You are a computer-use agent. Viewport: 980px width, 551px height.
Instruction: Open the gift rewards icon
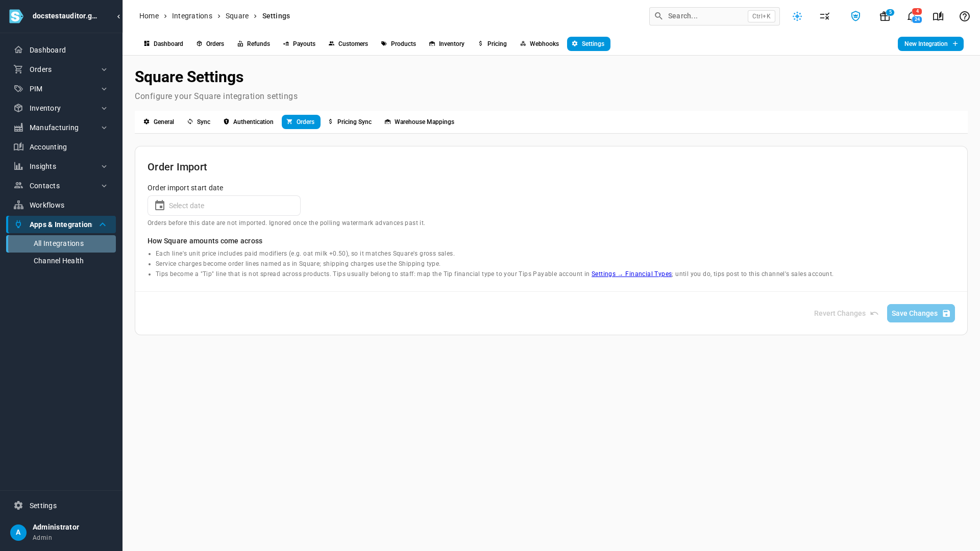(x=885, y=16)
